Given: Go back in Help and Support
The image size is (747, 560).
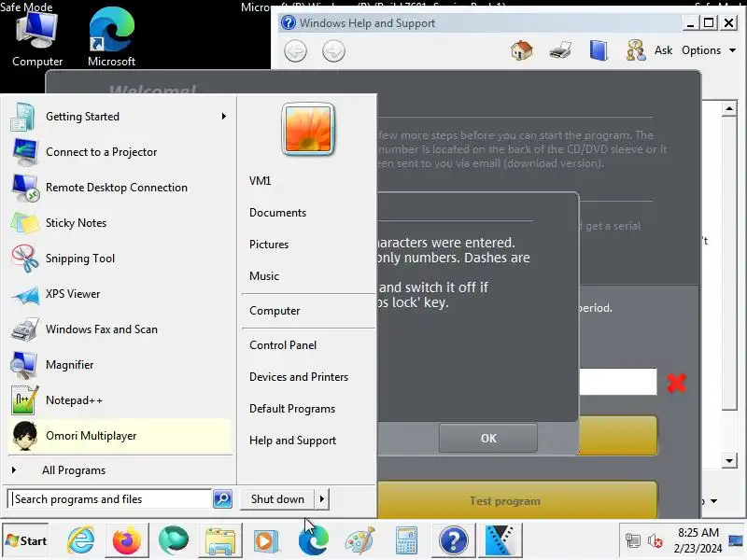Looking at the screenshot, I should (x=295, y=51).
